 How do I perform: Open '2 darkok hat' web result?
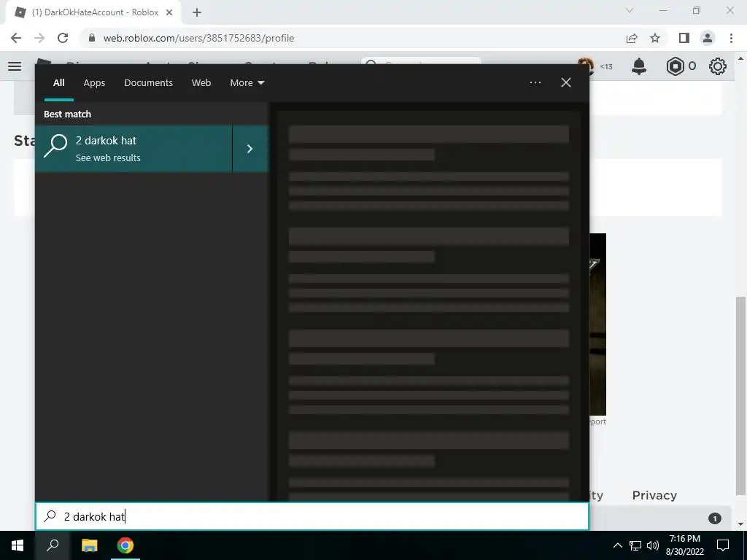click(133, 149)
